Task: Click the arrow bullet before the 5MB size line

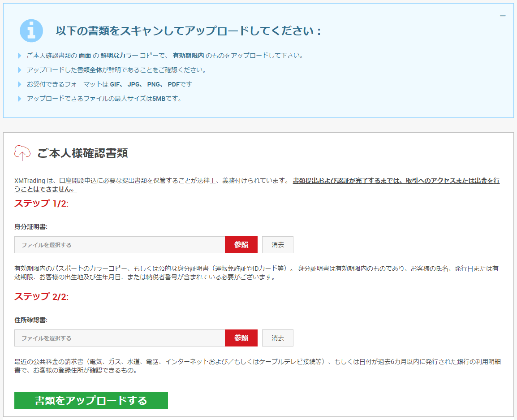Action: point(19,99)
